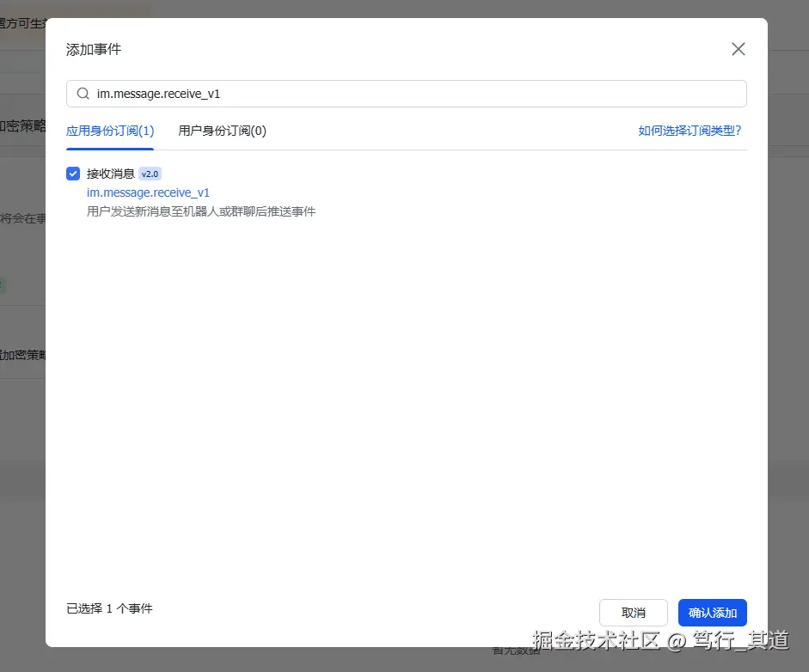Screen dimensions: 809x672
Task: Click the event description text under im.message.receive_v1
Action: coord(200,211)
